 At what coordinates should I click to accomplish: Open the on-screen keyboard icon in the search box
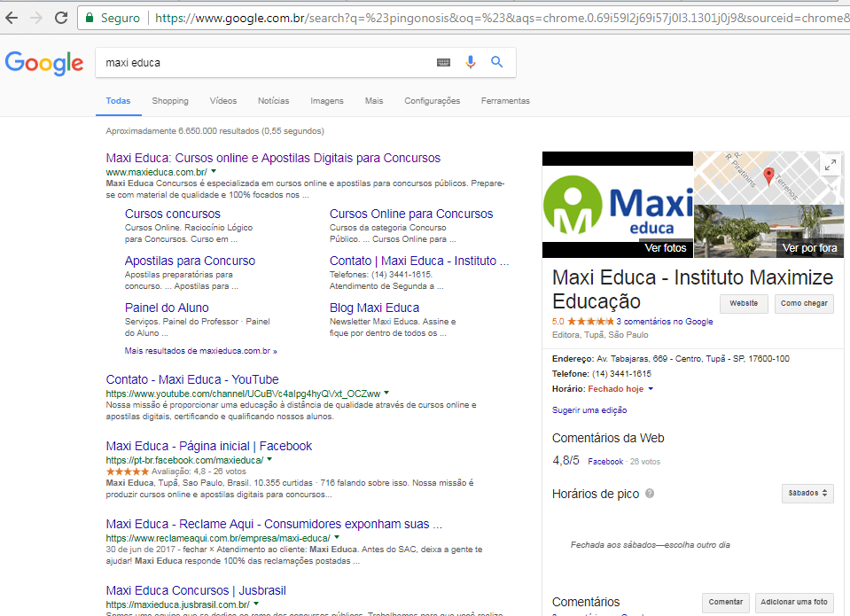point(443,62)
